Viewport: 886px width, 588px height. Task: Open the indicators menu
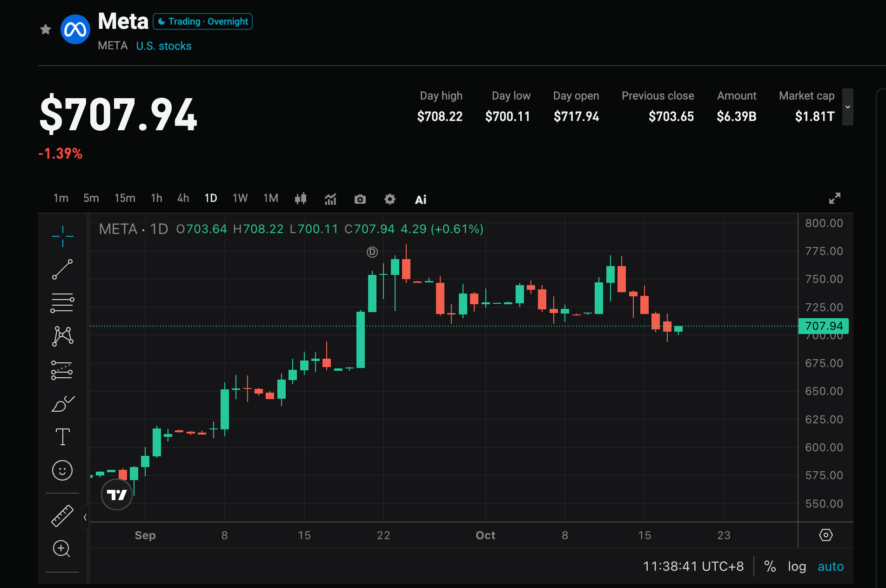click(x=330, y=199)
